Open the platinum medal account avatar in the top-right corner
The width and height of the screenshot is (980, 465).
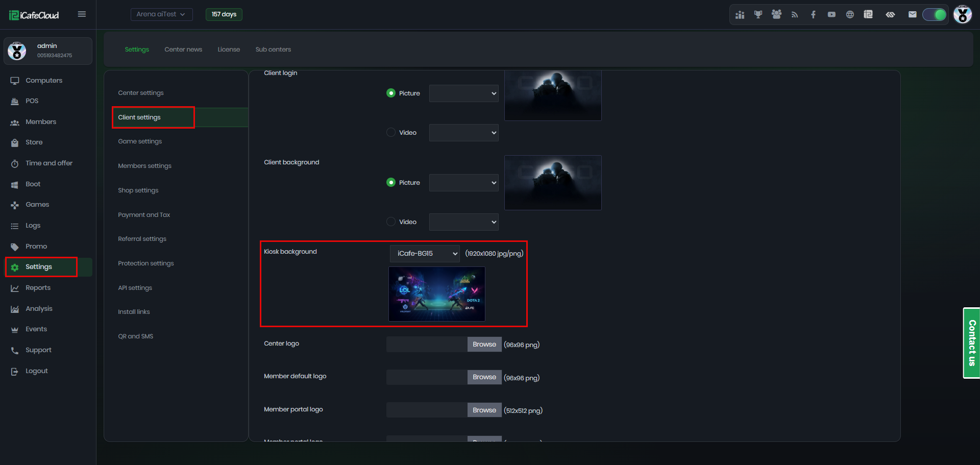click(963, 14)
